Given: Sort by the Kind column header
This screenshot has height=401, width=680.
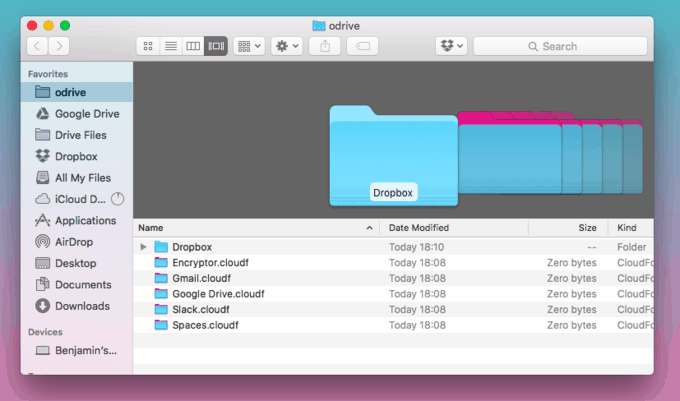Looking at the screenshot, I should coord(631,228).
